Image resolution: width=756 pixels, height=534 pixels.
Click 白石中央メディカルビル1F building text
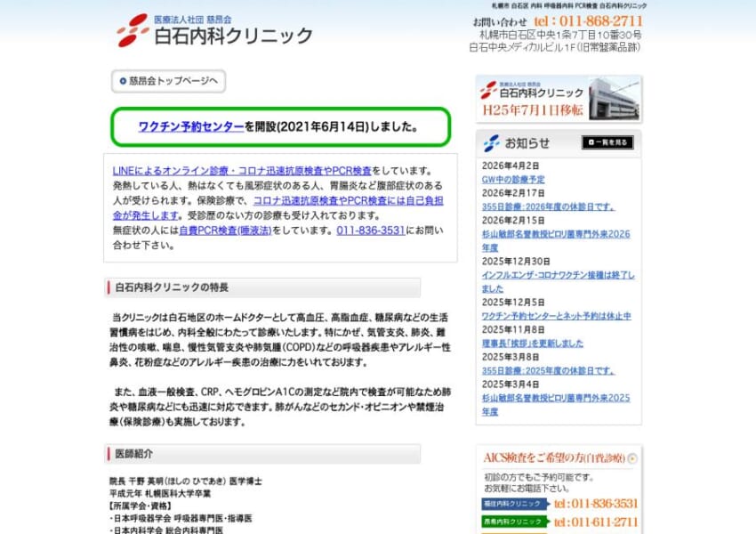554,47
